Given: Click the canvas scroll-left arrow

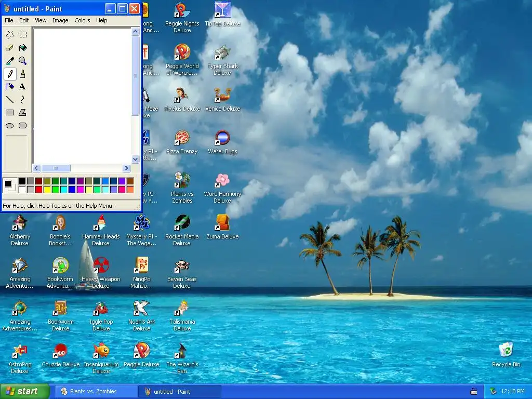Looking at the screenshot, I should 36,168.
